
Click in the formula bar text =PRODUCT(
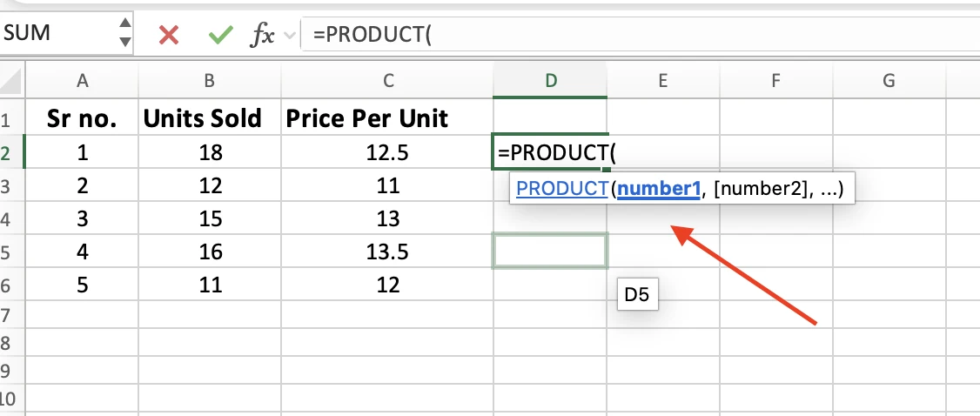pyautogui.click(x=373, y=34)
